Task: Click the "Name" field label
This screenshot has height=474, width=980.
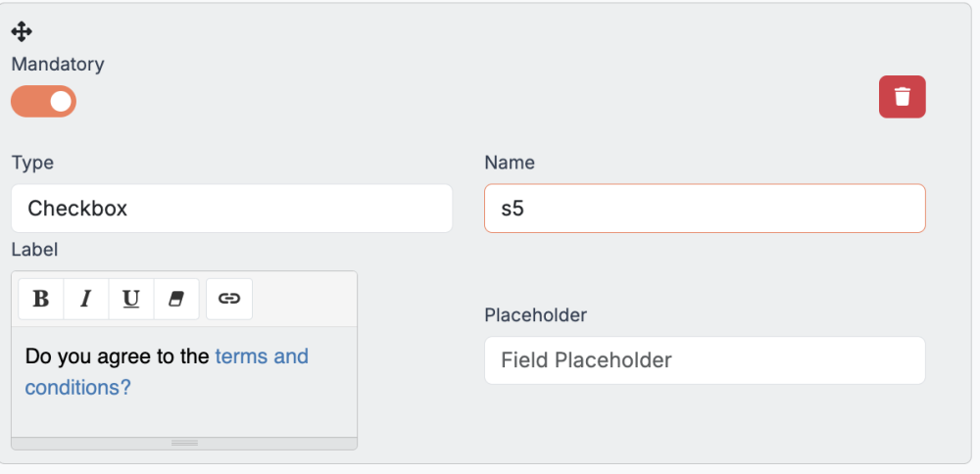Action: point(510,163)
